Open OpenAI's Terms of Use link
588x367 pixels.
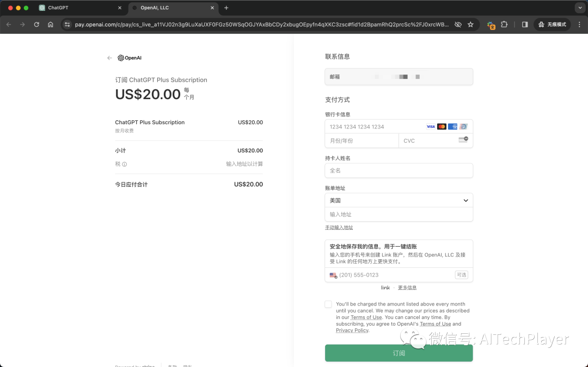pos(436,324)
